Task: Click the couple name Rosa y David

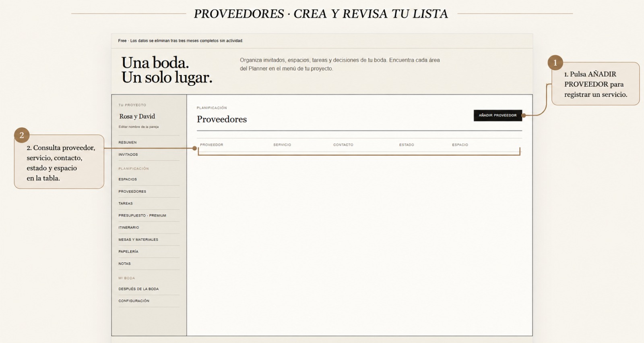Action: pyautogui.click(x=137, y=116)
